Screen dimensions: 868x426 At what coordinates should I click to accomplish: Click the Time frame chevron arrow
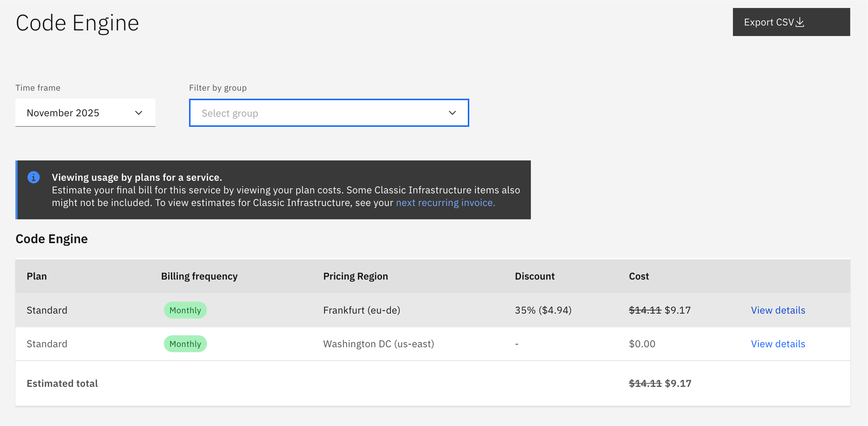click(138, 113)
